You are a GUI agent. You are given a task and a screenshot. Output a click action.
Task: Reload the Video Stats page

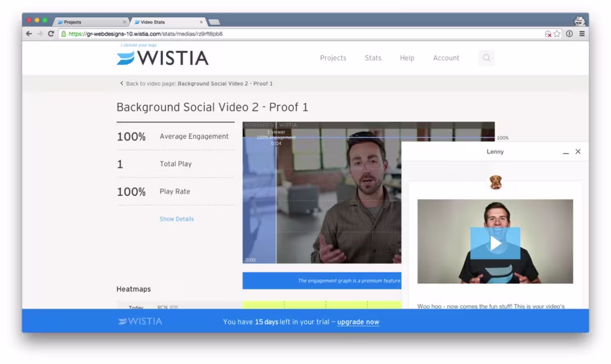tap(51, 34)
